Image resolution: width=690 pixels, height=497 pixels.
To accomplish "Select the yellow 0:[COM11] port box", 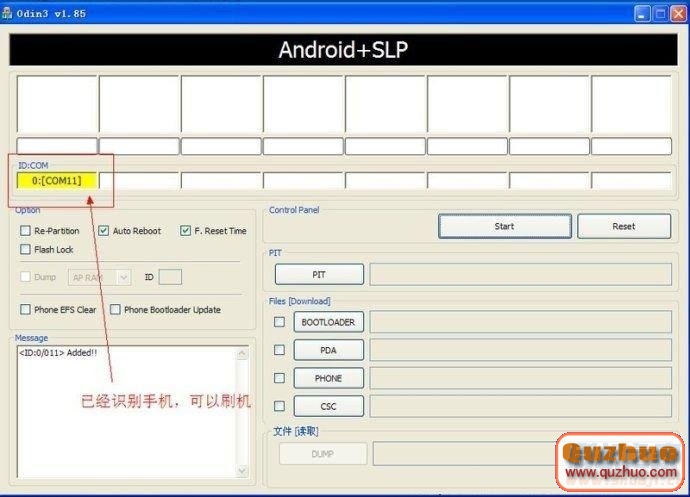I will pos(57,180).
